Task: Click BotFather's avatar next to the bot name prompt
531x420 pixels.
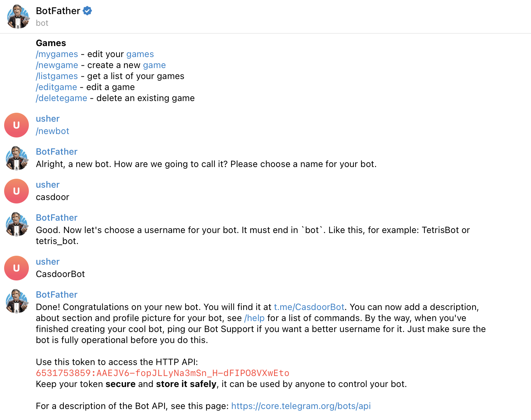Action: pos(16,158)
